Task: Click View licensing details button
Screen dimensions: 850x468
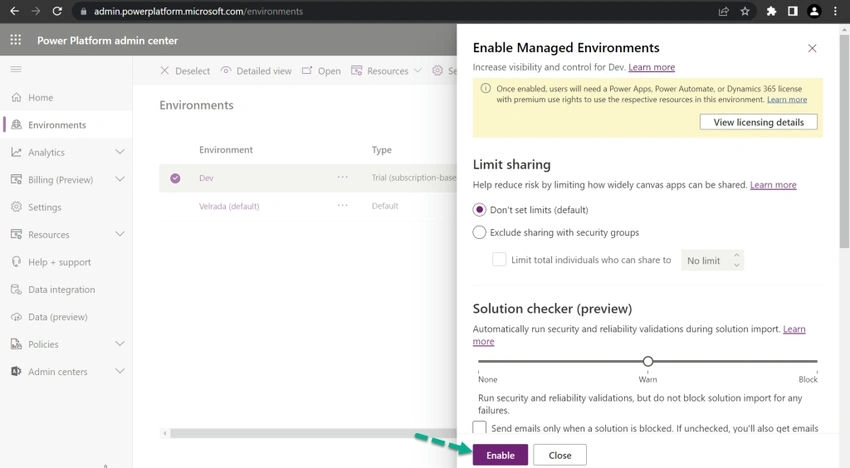Action: [x=758, y=122]
